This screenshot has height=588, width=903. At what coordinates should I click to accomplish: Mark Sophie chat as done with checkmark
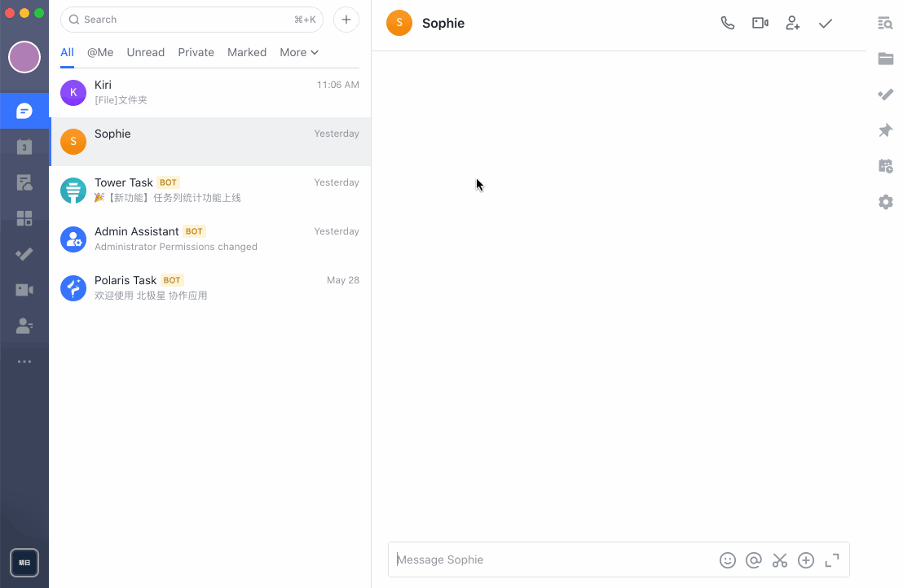(x=826, y=24)
